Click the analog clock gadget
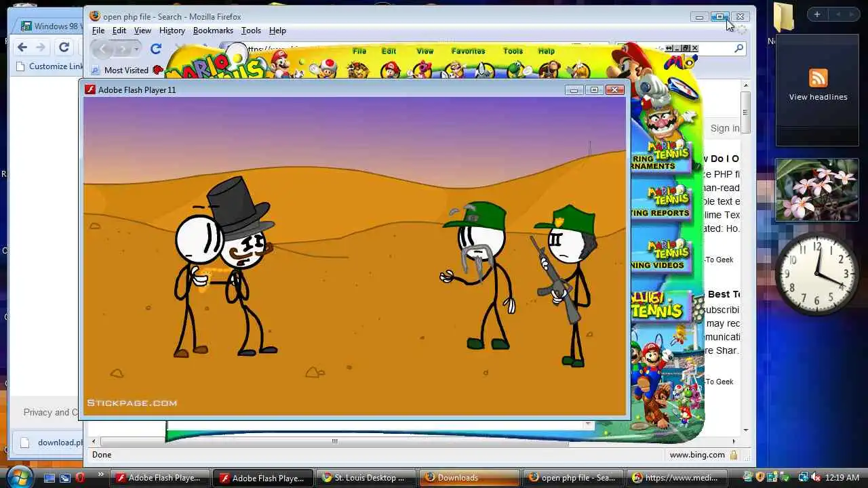The height and width of the screenshot is (488, 868). (x=817, y=274)
